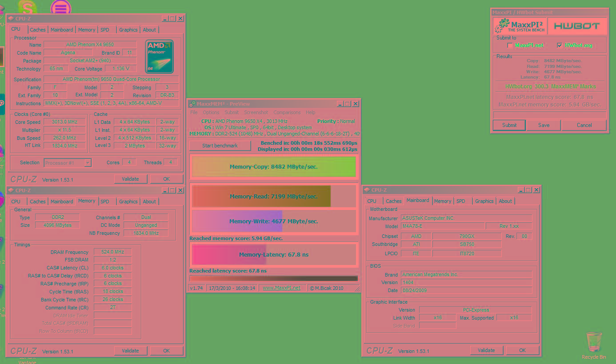Open the Screenshot menu in MaxxMEM²
Image resolution: width=616 pixels, height=364 pixels.
pos(256,113)
